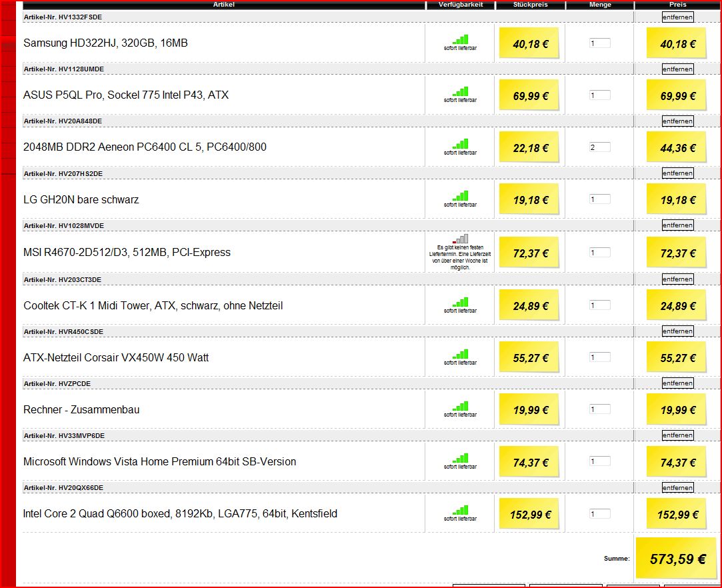Click the total sum 573,59 € note
This screenshot has width=722, height=588.
677,559
